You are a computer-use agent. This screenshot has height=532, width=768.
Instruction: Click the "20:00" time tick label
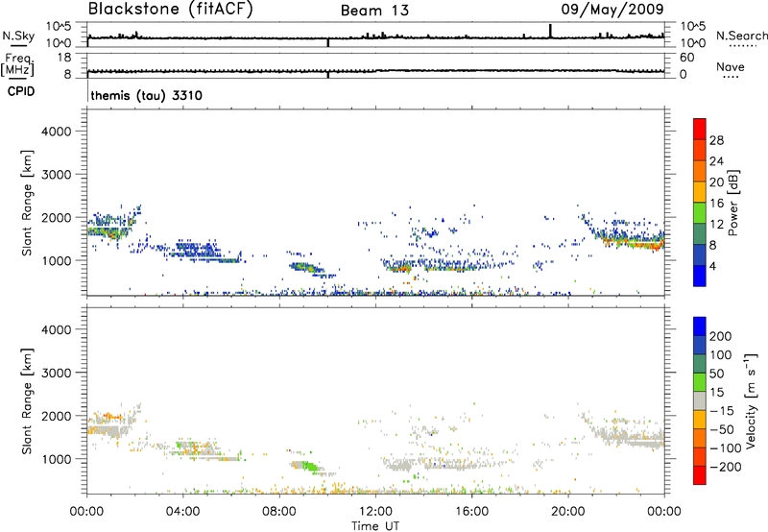click(x=567, y=512)
